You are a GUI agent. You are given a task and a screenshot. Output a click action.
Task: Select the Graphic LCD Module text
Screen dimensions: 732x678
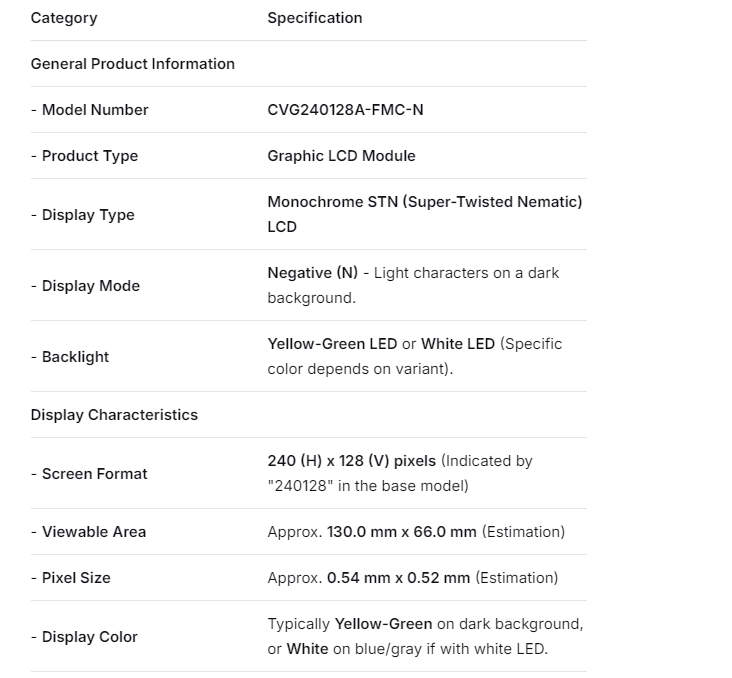[x=341, y=156]
